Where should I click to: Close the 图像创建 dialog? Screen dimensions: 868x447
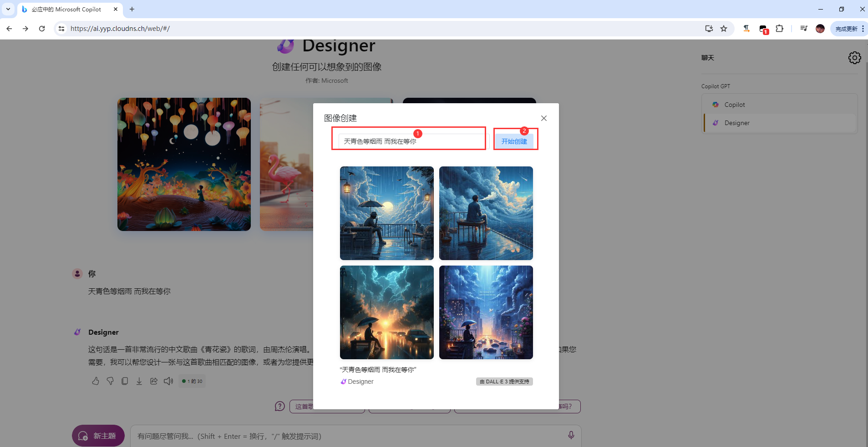tap(544, 118)
